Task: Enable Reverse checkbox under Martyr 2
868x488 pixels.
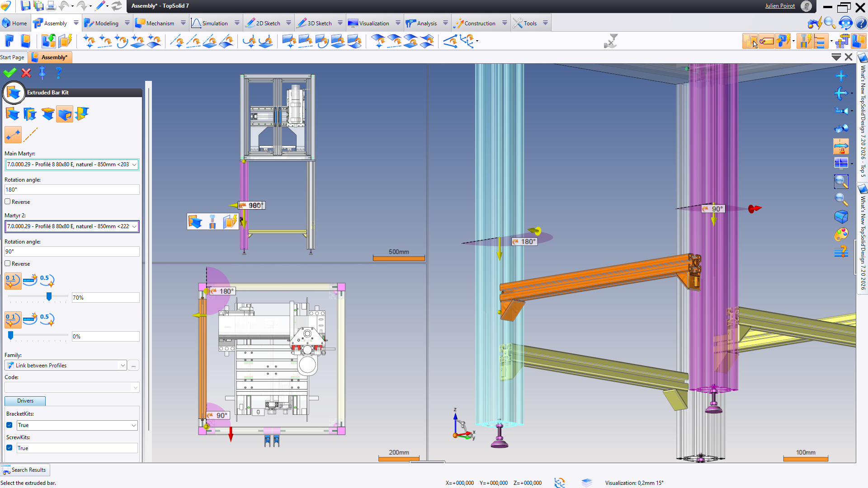Action: coord(8,263)
